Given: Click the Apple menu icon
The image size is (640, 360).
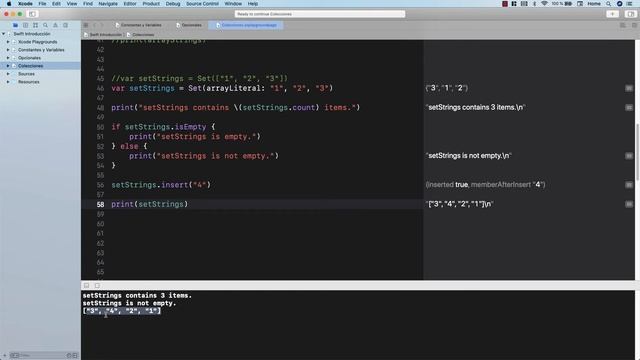Looking at the screenshot, I should click(x=9, y=4).
